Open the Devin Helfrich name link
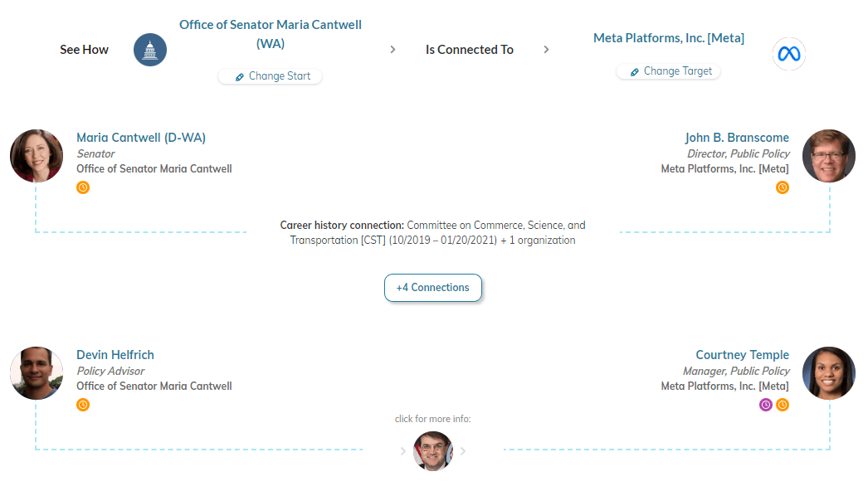 [115, 355]
